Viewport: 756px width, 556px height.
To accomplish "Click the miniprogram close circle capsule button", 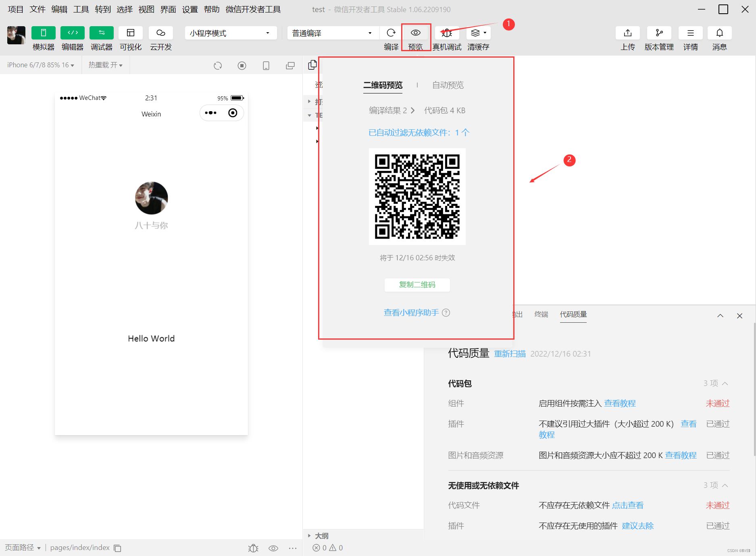I will 233,113.
